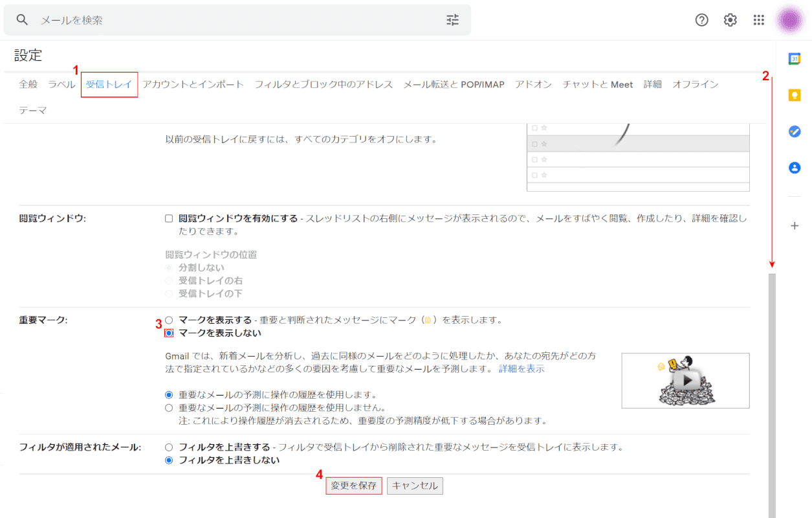
Task: Select マークを表示する radio option
Action: (x=169, y=320)
